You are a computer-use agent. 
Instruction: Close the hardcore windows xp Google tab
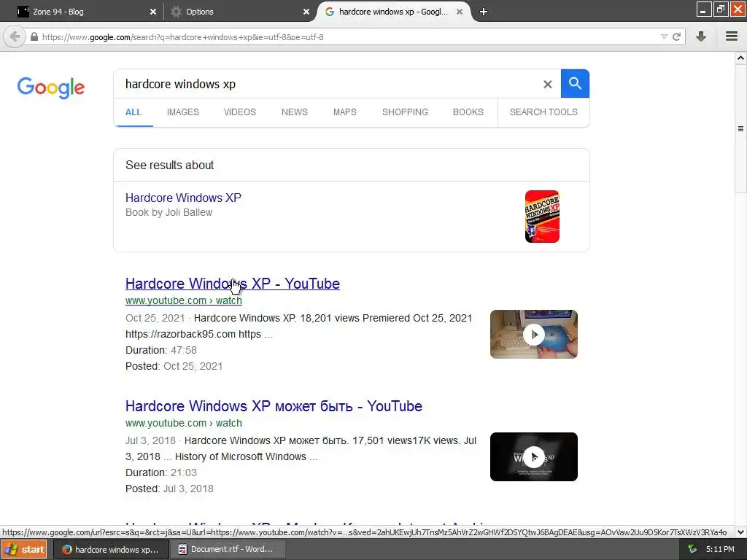point(460,12)
